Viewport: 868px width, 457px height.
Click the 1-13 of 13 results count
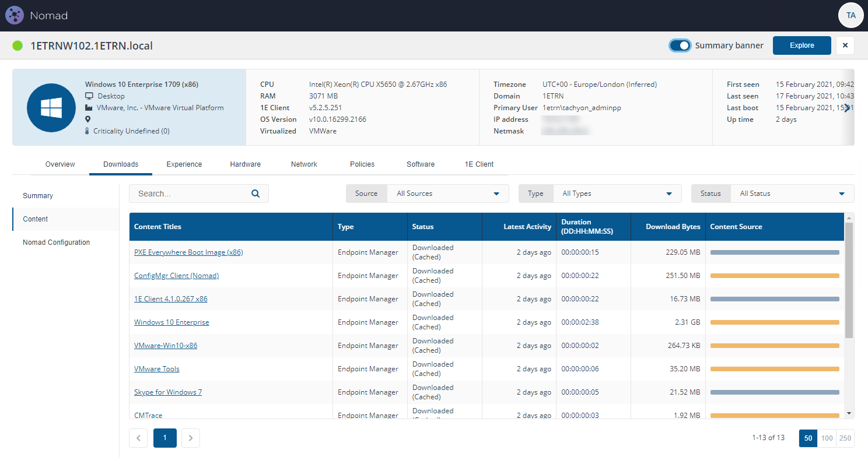coord(769,438)
